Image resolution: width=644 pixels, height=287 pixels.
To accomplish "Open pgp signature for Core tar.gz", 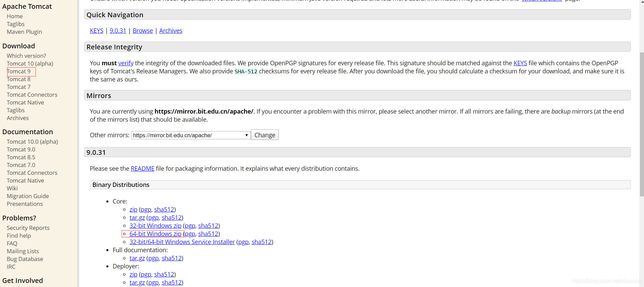I will [153, 218].
